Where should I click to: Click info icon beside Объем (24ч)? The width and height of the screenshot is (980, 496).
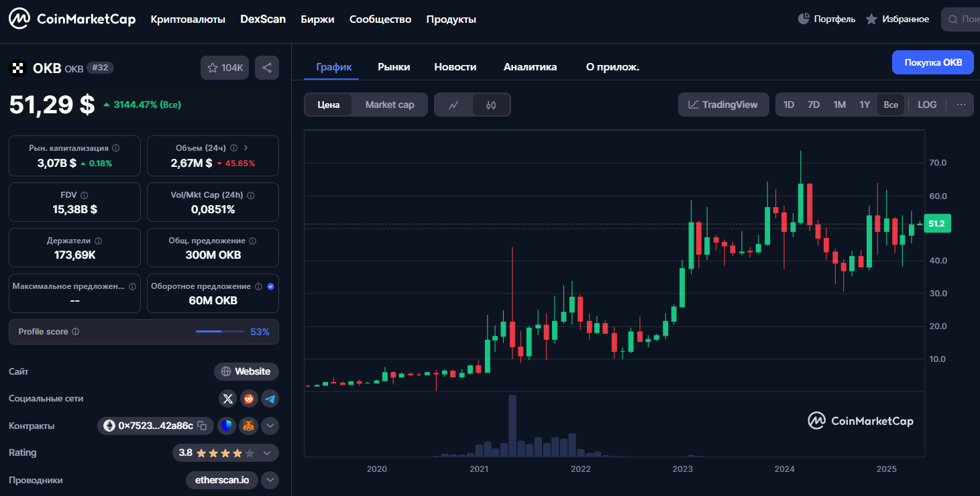233,147
